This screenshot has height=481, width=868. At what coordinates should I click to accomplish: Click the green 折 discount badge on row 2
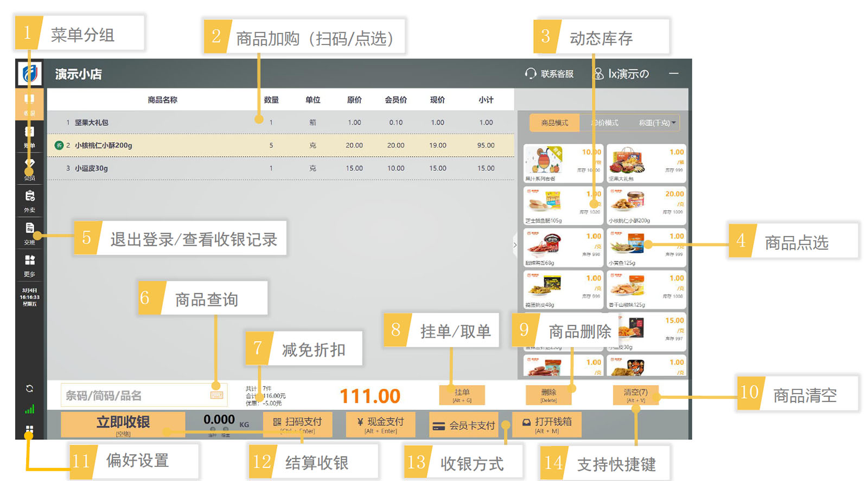coord(59,145)
